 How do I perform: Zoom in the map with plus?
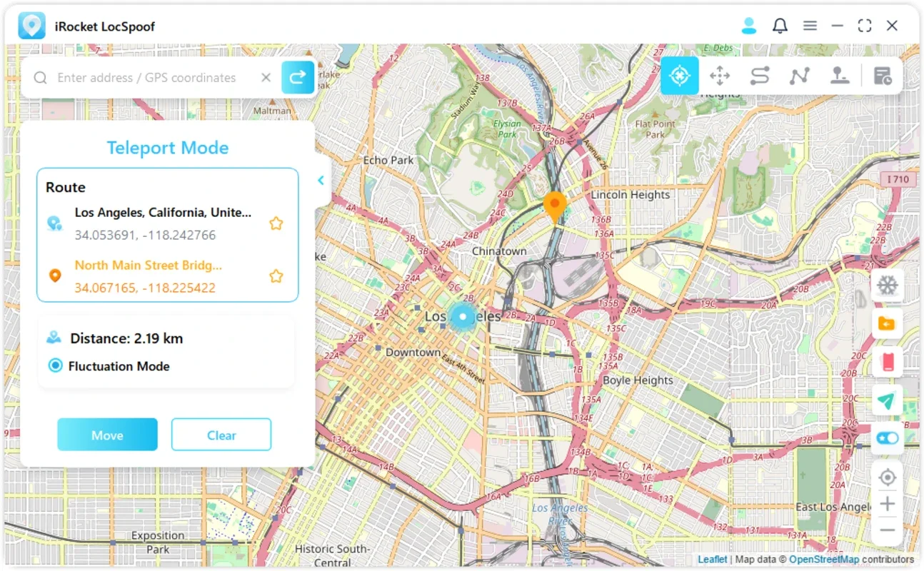tap(887, 504)
